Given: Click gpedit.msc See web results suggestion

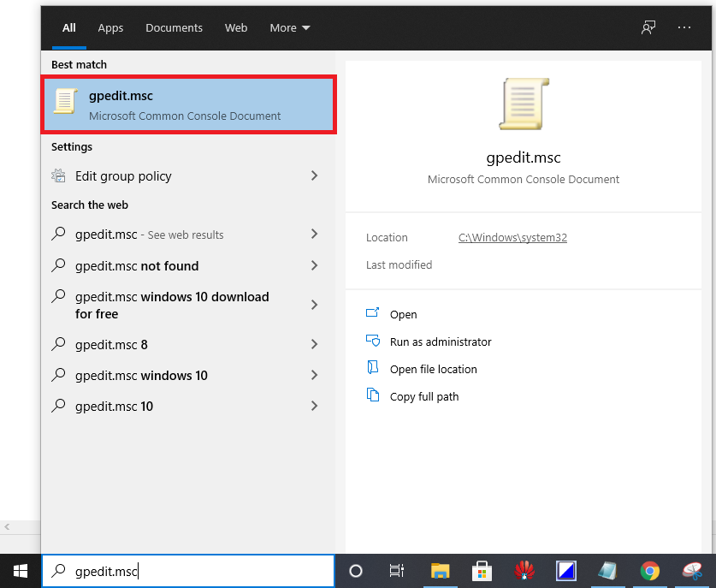Looking at the screenshot, I should (188, 235).
